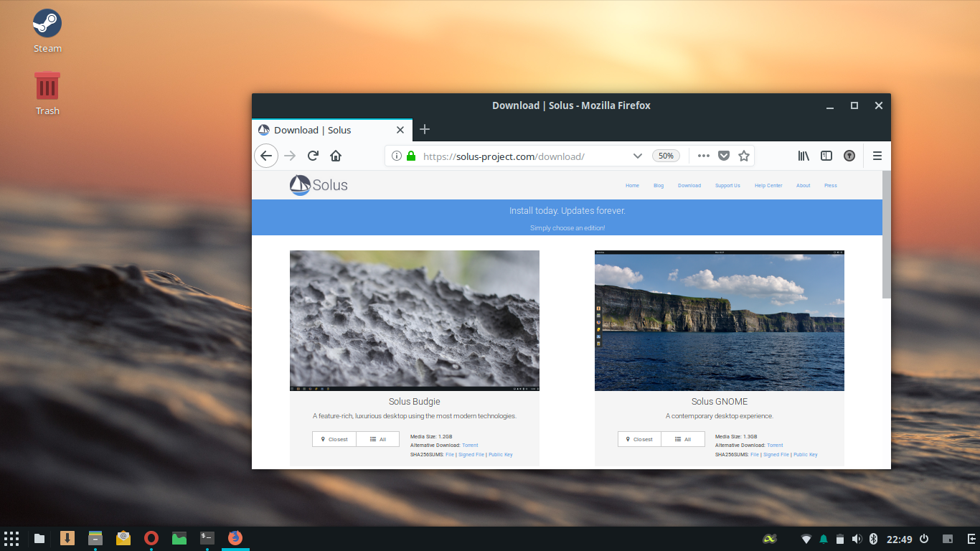The width and height of the screenshot is (980, 551).
Task: Open the Wi-Fi network indicator
Action: [x=806, y=539]
